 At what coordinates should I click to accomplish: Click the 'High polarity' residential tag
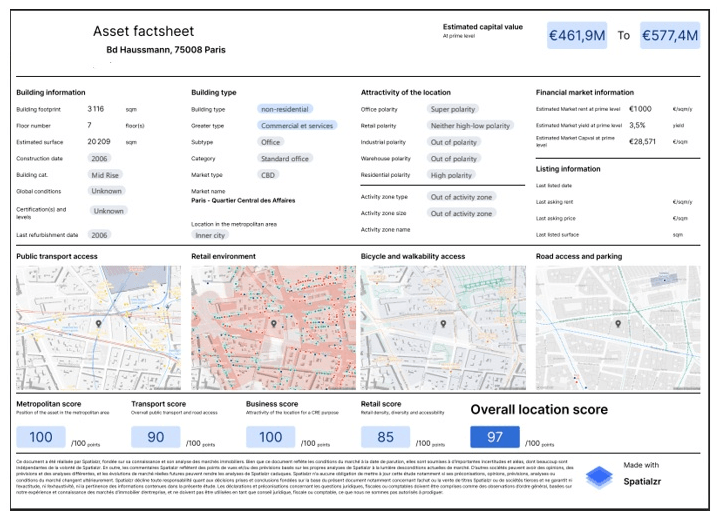click(x=450, y=175)
